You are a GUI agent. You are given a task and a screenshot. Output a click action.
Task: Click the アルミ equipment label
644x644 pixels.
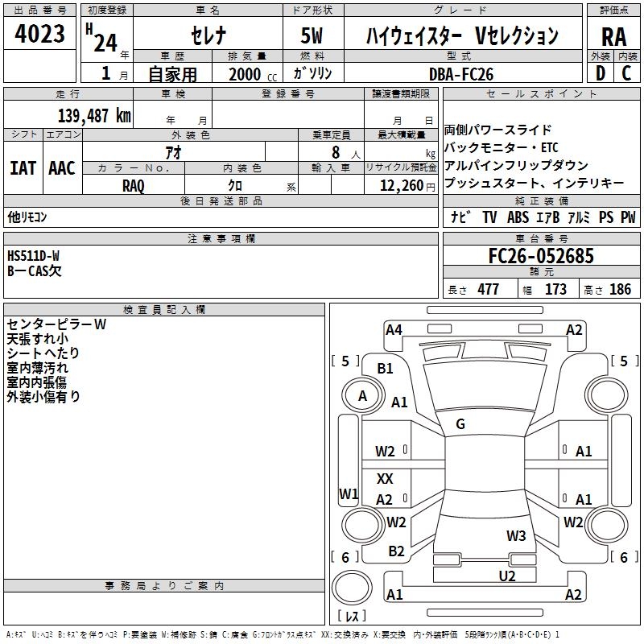579,217
